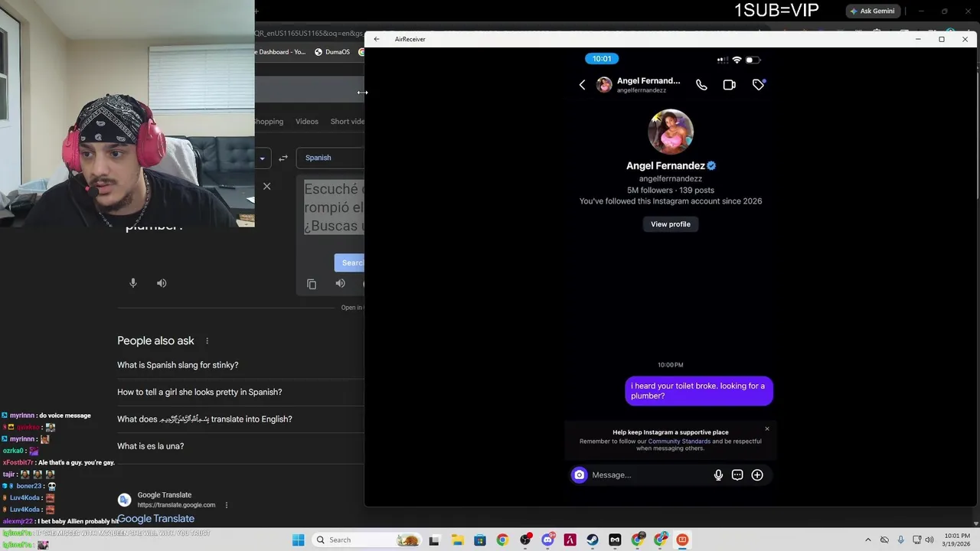This screenshot has width=980, height=551.
Task: Open File Explorer from taskbar
Action: [457, 540]
